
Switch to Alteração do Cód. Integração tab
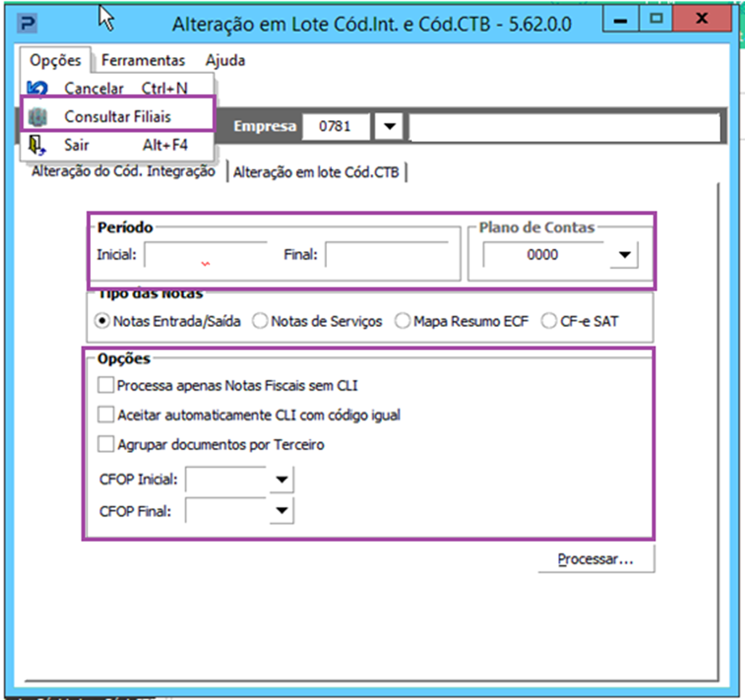(x=124, y=171)
